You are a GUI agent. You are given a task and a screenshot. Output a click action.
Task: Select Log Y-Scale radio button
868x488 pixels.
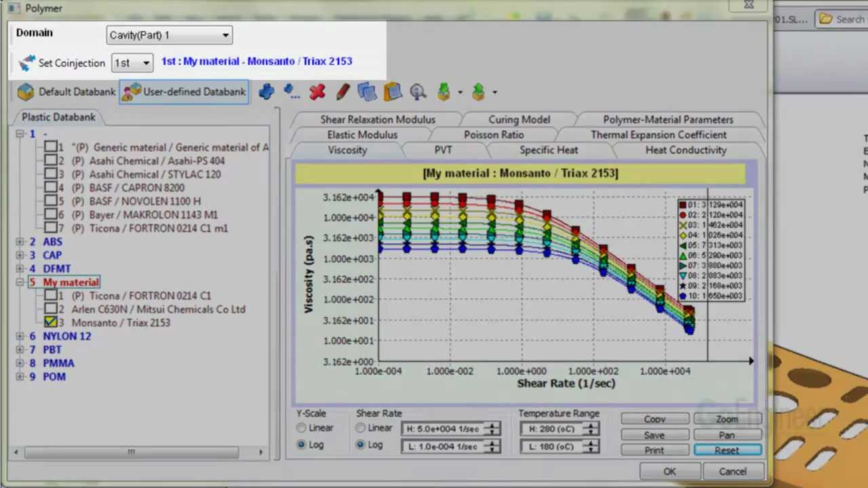coord(301,445)
